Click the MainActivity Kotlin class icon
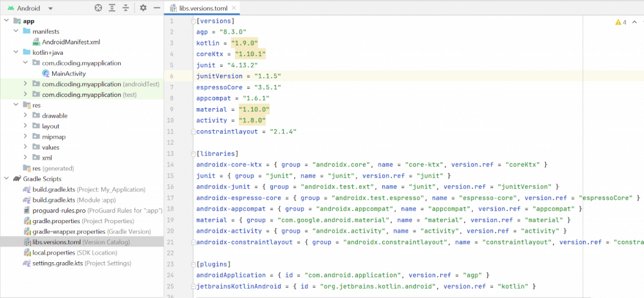Image resolution: width=644 pixels, height=298 pixels. point(46,74)
